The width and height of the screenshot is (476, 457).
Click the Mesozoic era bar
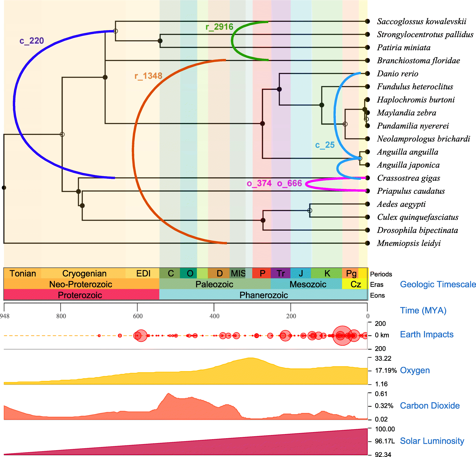pyautogui.click(x=306, y=284)
